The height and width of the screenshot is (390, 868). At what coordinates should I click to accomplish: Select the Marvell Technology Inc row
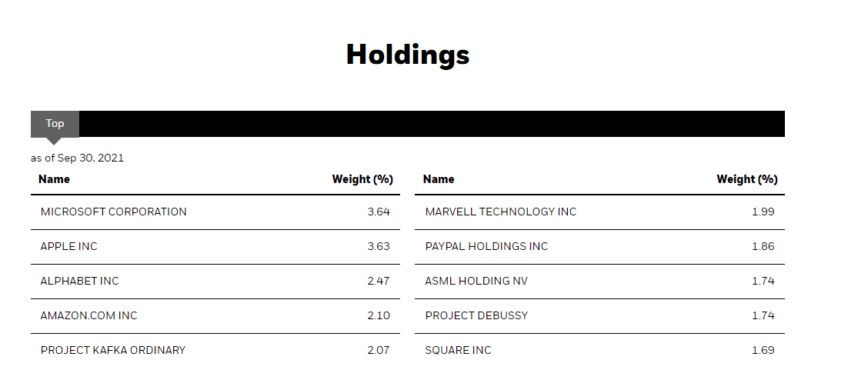click(x=599, y=212)
